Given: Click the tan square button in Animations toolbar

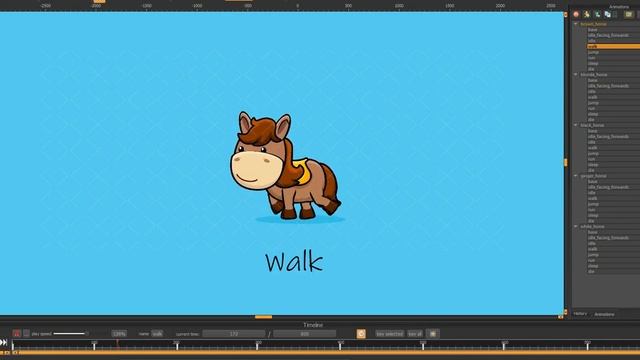Looking at the screenshot, I should pyautogui.click(x=629, y=14).
